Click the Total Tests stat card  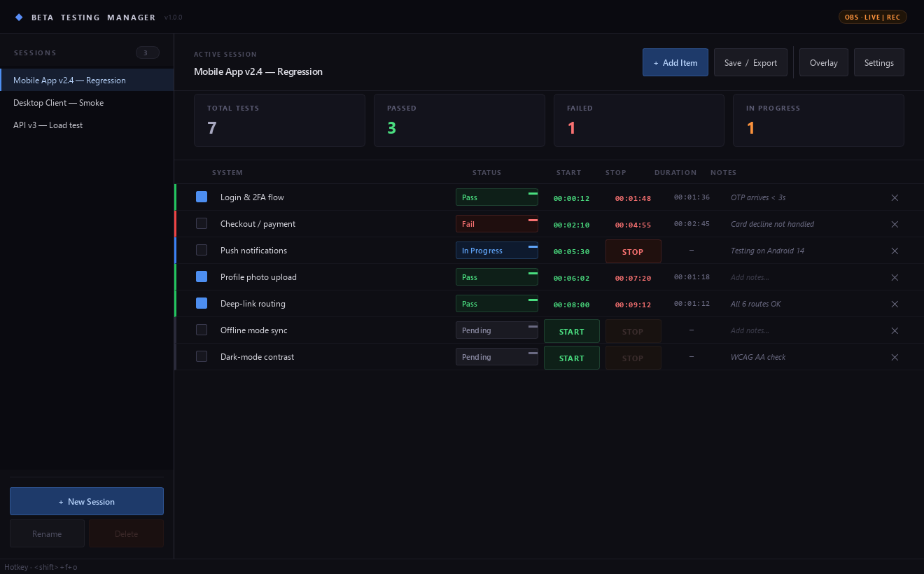coord(279,120)
